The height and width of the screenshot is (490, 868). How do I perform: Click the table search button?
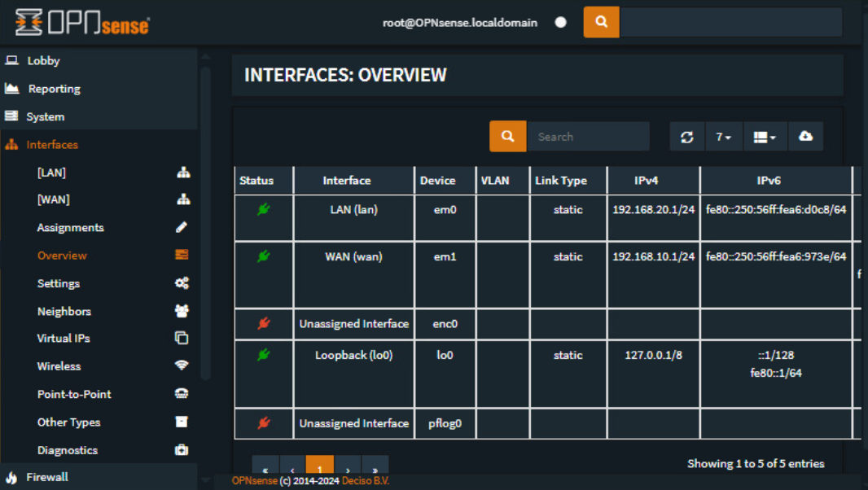click(507, 136)
